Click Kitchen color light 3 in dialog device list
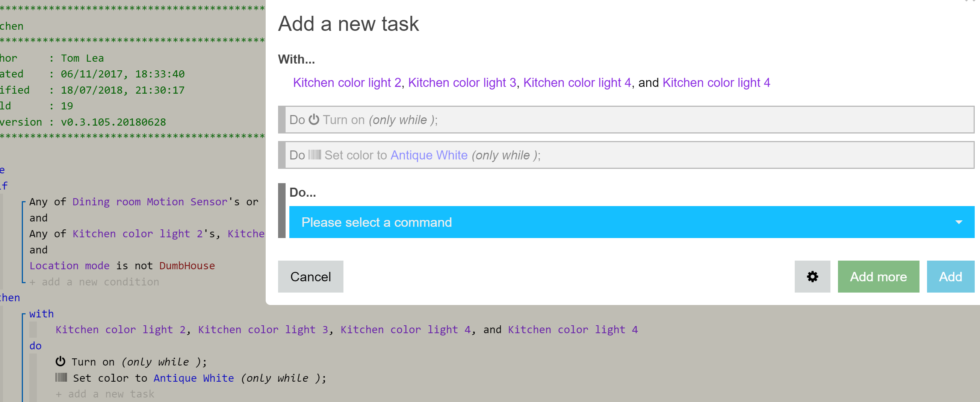 click(x=462, y=83)
